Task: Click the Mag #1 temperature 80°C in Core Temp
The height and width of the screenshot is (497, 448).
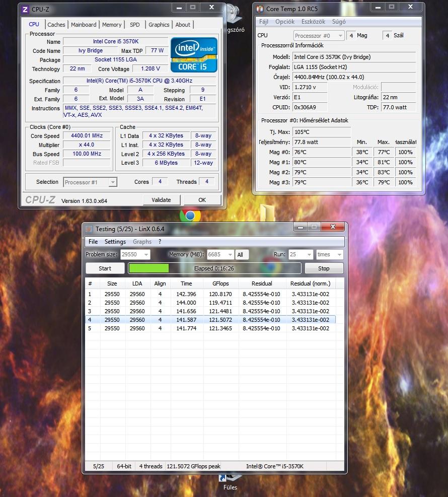Action: [322, 162]
